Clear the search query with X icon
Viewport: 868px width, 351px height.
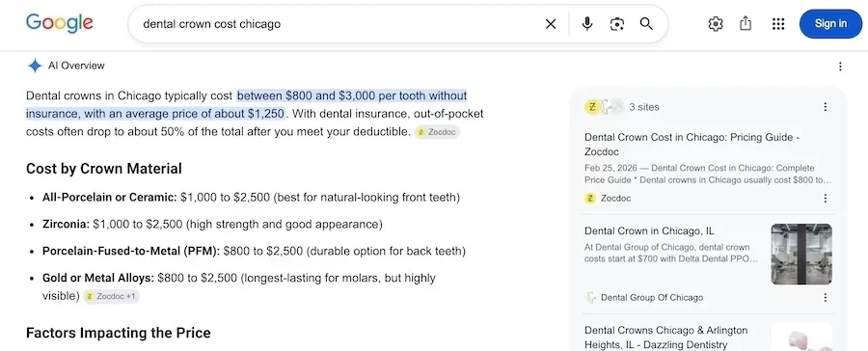551,24
